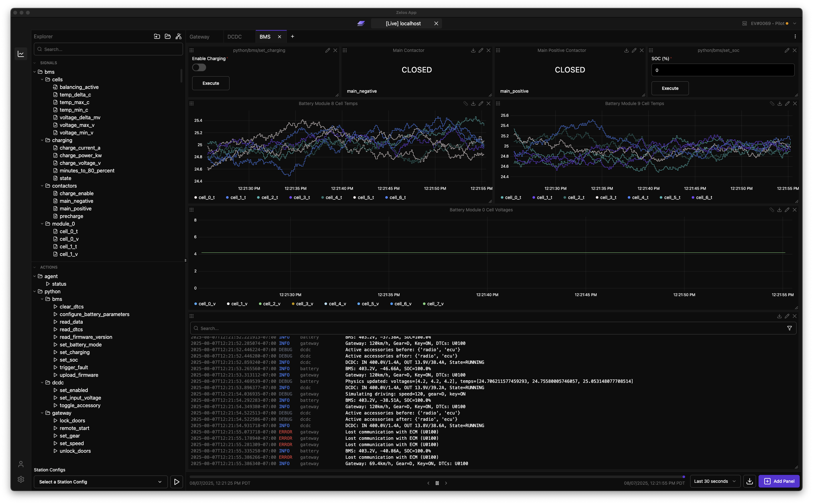Download the log panel contents
The image size is (813, 504).
[779, 316]
